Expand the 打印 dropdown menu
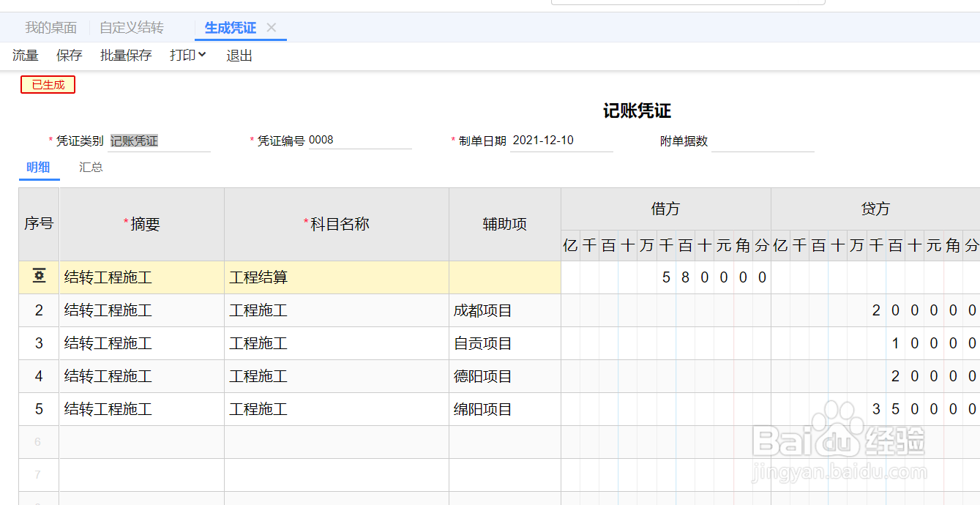980x505 pixels. 188,55
